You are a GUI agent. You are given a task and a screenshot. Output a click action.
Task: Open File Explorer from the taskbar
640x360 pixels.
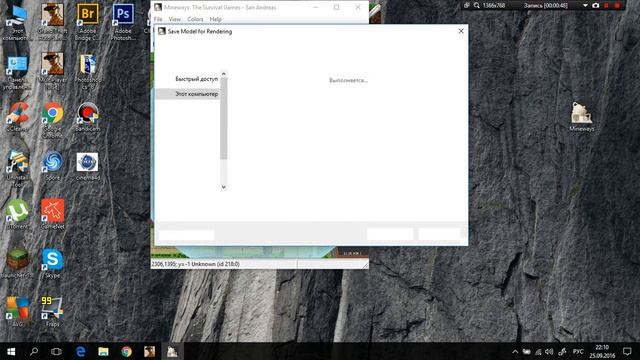coord(103,351)
